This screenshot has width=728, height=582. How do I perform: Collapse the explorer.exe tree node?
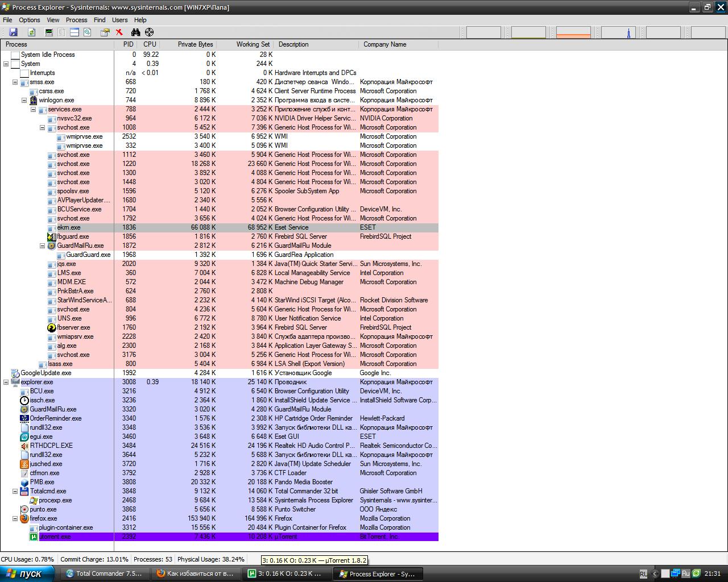coord(6,382)
